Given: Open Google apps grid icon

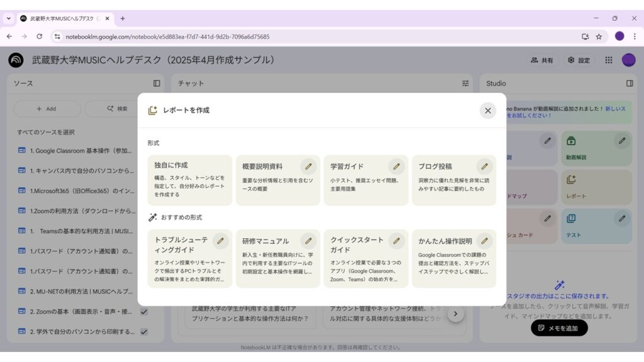Looking at the screenshot, I should point(608,60).
